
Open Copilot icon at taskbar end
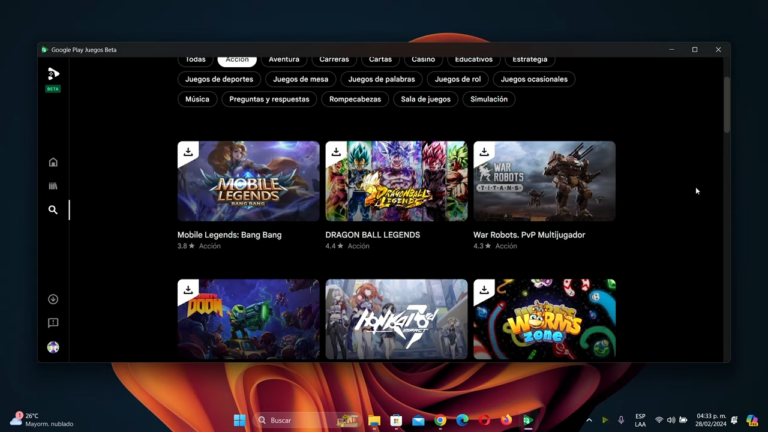[x=752, y=420]
